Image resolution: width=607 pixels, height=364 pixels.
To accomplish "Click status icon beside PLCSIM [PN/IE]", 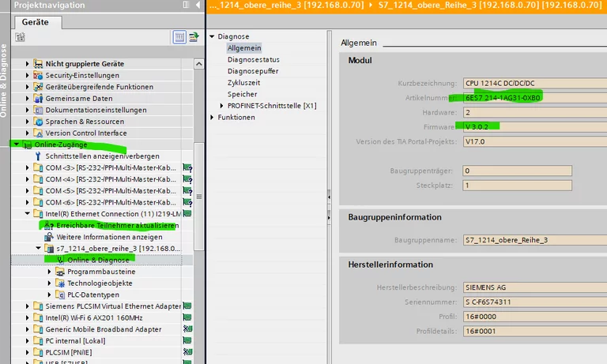I will click(x=188, y=352).
